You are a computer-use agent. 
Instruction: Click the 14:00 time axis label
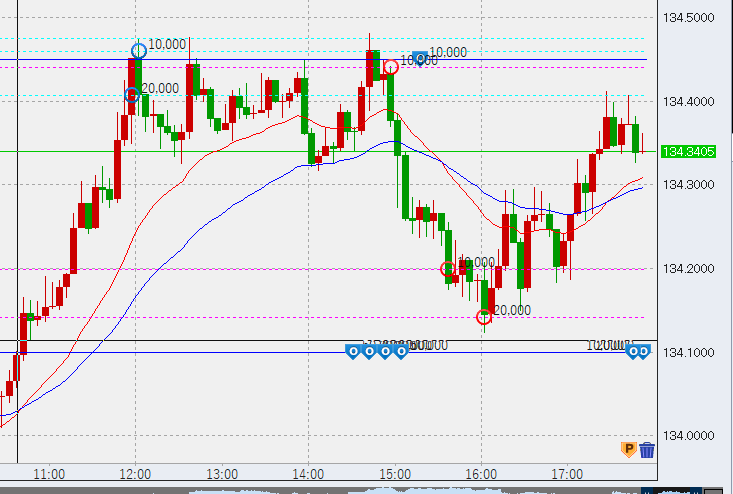click(x=307, y=473)
